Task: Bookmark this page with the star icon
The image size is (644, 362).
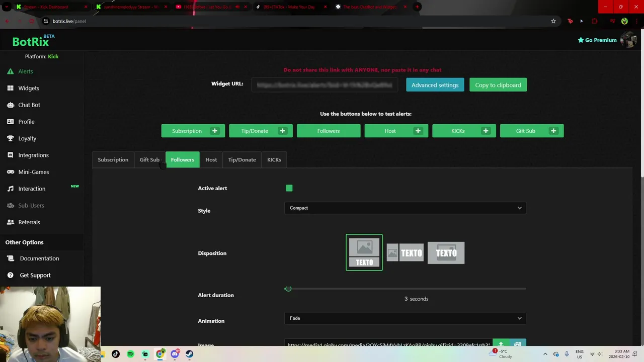Action: tap(553, 21)
